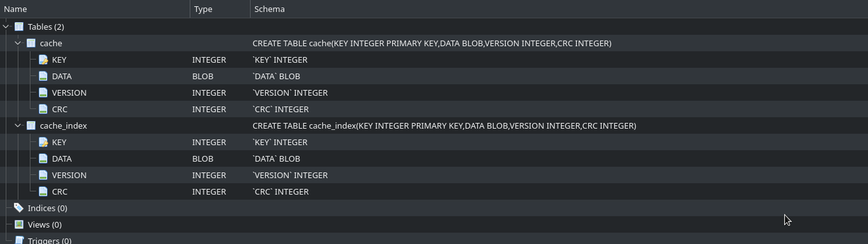Click the Schema column header
The height and width of the screenshot is (244, 868).
(559, 9)
